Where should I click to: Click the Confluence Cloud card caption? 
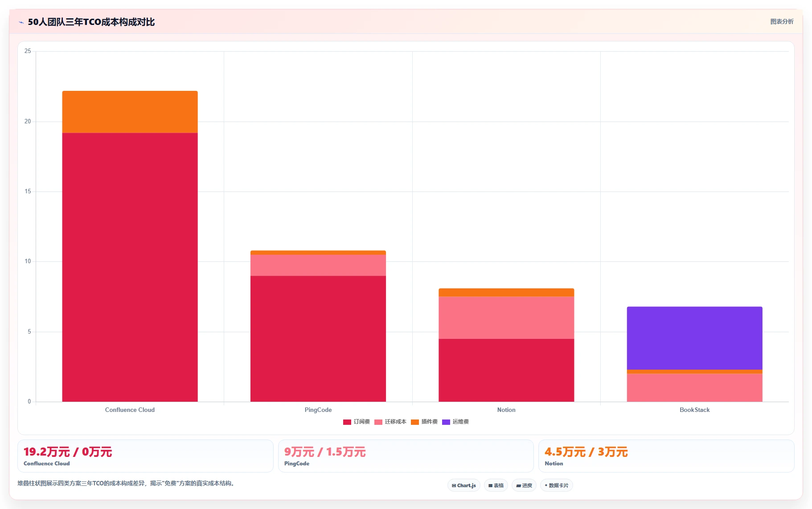[47, 464]
